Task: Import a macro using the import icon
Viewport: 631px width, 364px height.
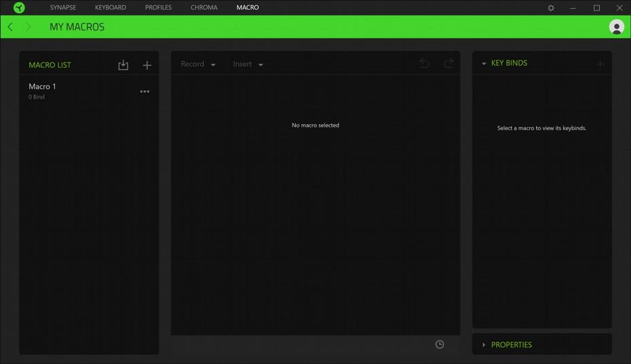Action: [123, 65]
